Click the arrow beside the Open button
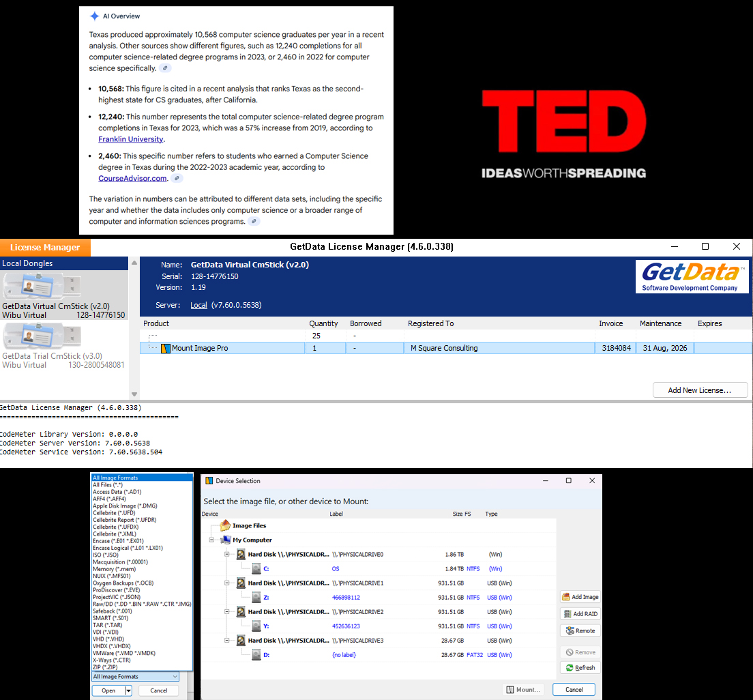Viewport: 753px width, 700px height. [128, 690]
